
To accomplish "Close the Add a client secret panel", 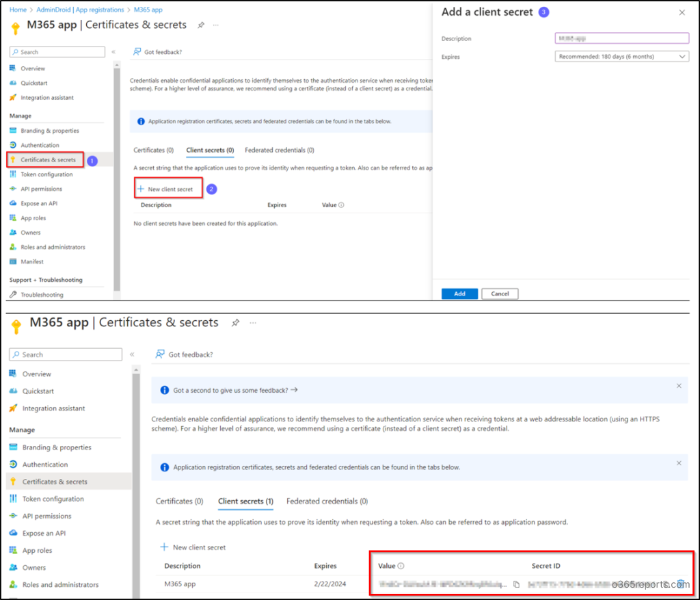I will pyautogui.click(x=682, y=12).
